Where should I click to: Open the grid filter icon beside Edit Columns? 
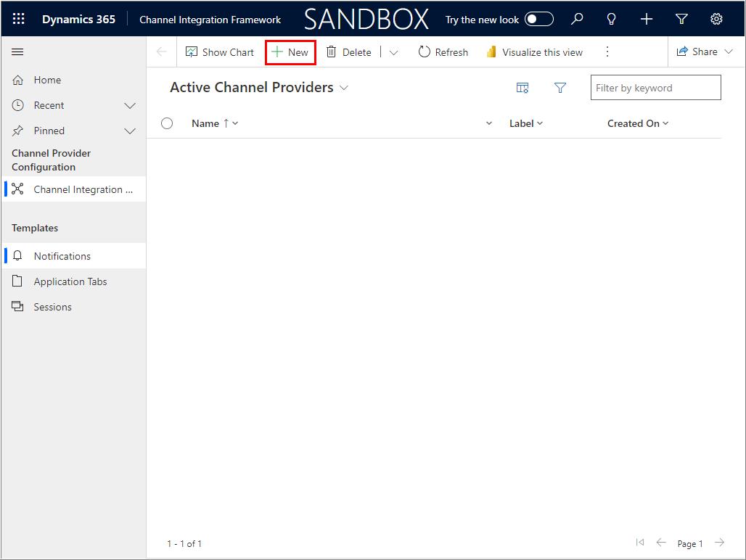560,87
